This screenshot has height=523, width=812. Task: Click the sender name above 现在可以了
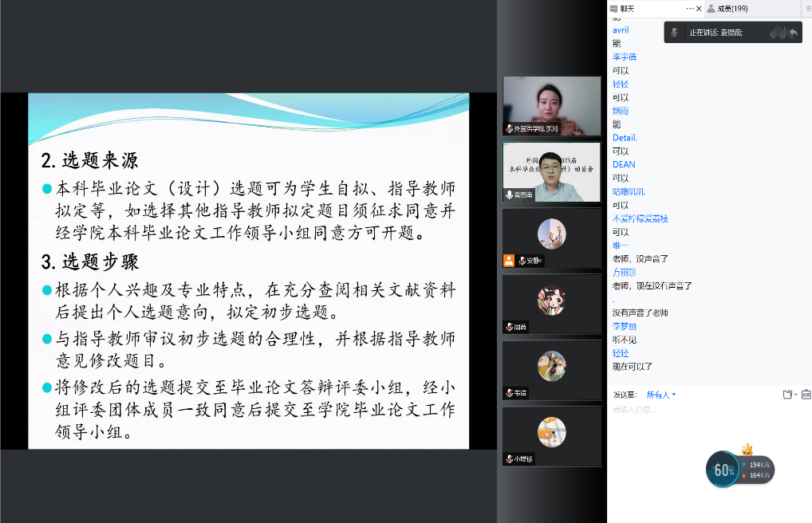621,353
